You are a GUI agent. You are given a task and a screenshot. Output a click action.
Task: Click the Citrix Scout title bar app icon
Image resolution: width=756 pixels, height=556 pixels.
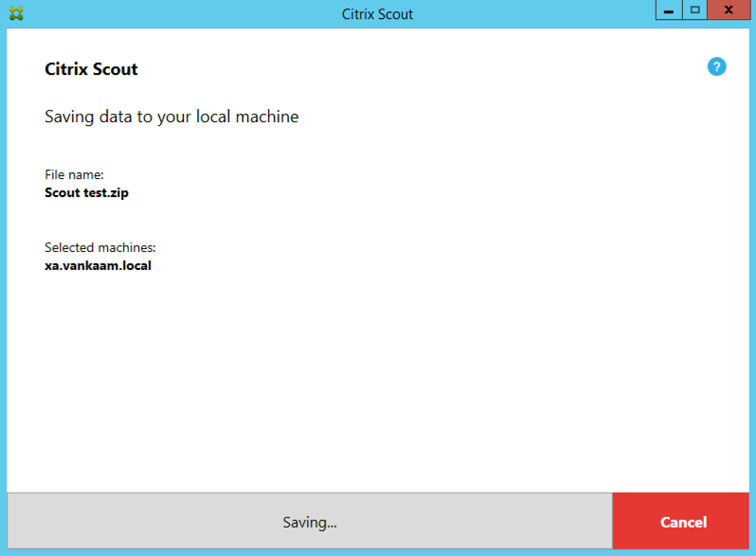[16, 13]
